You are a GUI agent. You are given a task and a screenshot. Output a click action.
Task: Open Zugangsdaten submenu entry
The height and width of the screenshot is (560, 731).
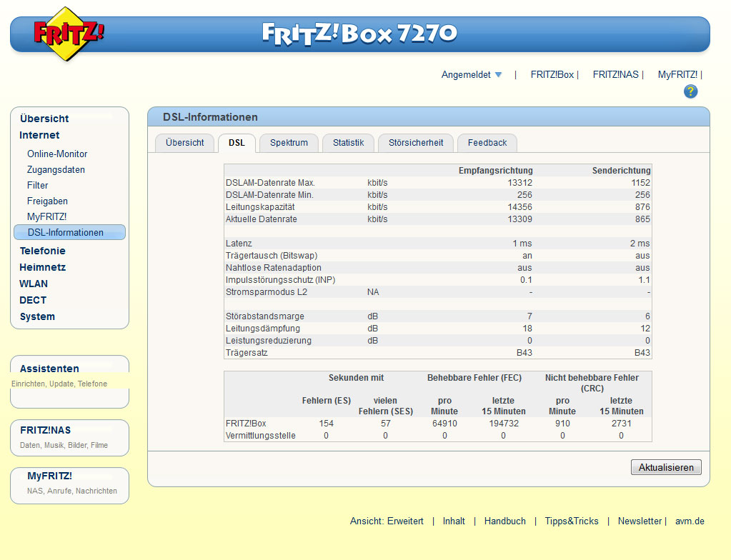56,169
